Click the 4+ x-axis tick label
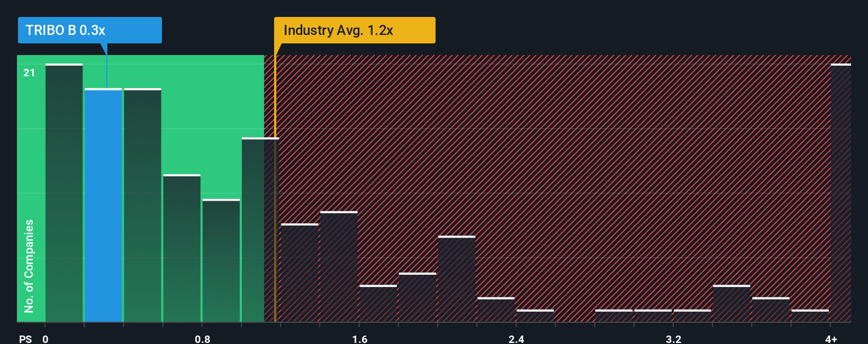The height and width of the screenshot is (344, 868). pos(831,339)
